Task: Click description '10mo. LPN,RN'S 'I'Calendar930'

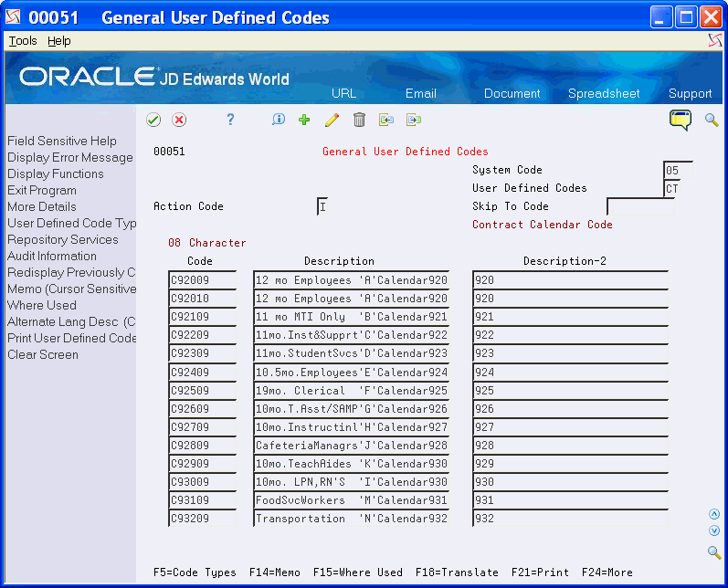Action: (x=352, y=482)
